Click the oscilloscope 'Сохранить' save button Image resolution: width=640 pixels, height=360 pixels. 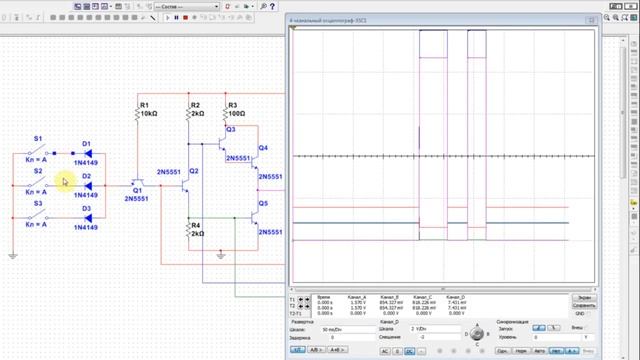click(584, 305)
